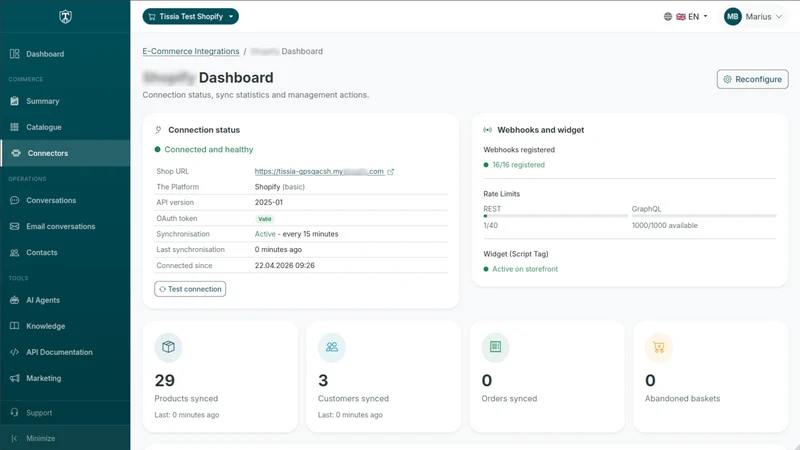This screenshot has height=450, width=800.
Task: Click the AI Agents robot icon
Action: click(x=14, y=300)
